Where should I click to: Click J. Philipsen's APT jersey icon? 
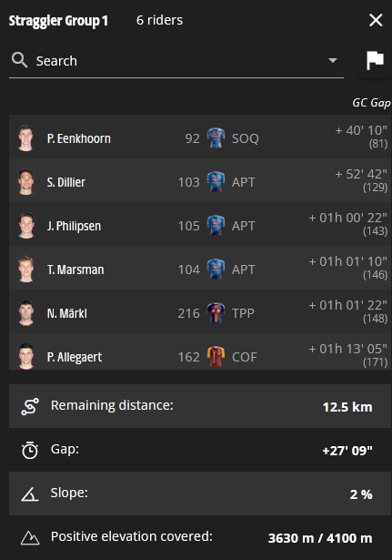pyautogui.click(x=216, y=225)
